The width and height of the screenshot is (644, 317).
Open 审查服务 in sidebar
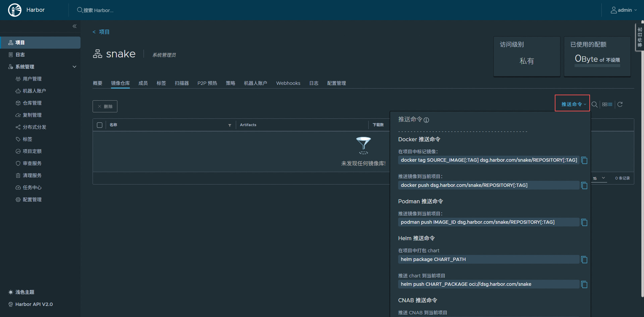(32, 163)
